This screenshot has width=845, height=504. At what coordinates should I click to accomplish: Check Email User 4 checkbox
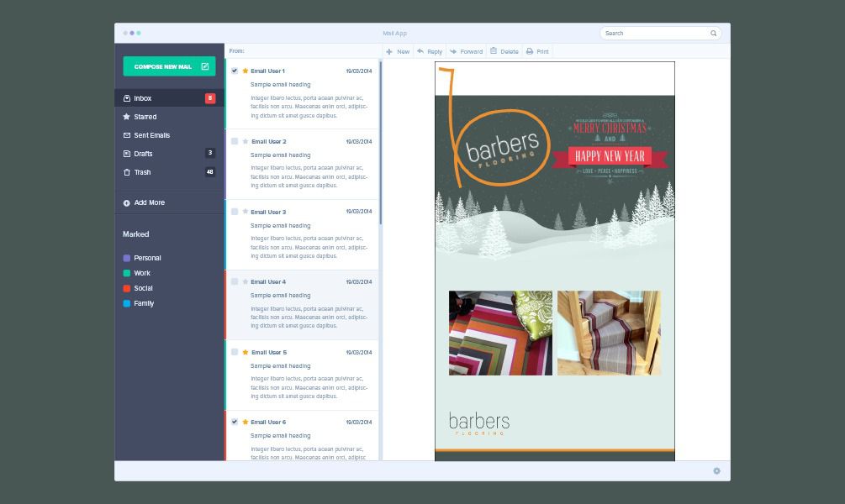tap(235, 281)
